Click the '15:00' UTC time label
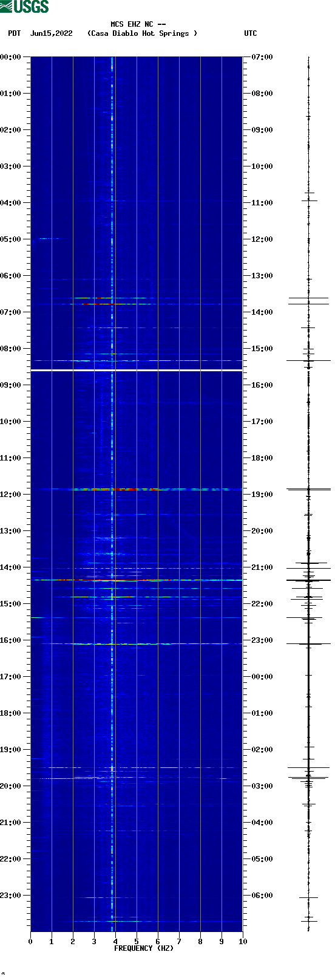Image resolution: width=335 pixels, height=980 pixels. tap(262, 349)
